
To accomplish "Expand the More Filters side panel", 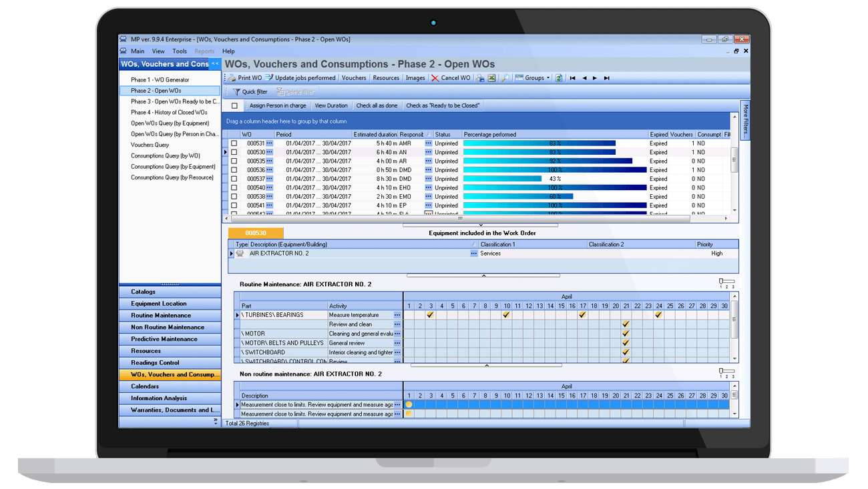I will coord(745,119).
